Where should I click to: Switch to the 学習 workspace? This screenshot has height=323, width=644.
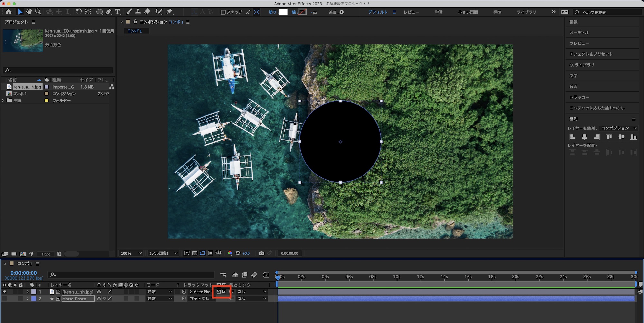click(x=439, y=12)
